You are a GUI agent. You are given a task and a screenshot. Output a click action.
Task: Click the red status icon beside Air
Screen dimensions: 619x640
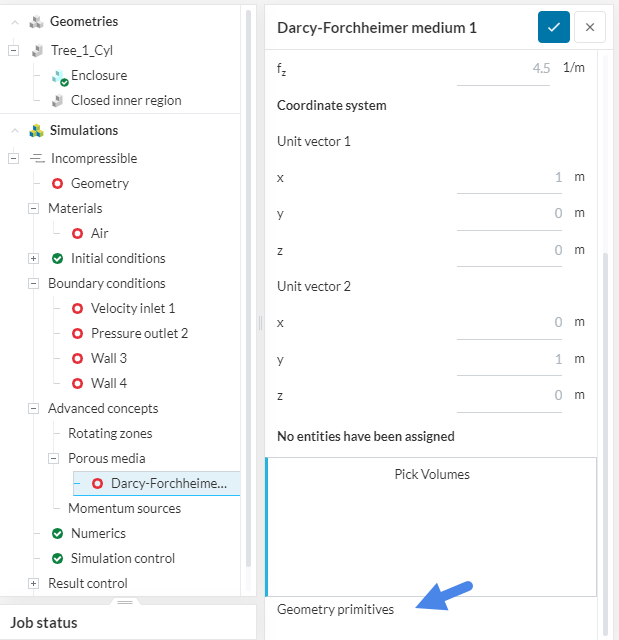[78, 234]
